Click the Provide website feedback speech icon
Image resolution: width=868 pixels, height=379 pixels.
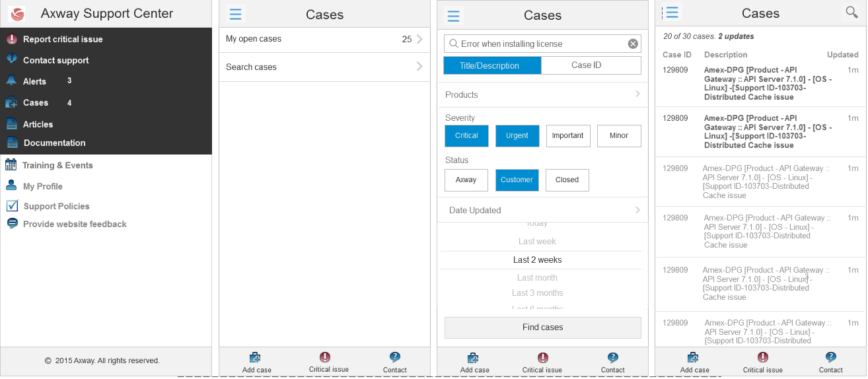point(12,224)
